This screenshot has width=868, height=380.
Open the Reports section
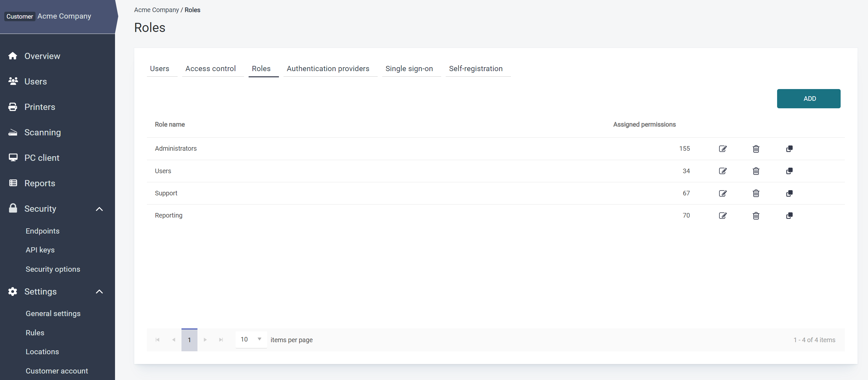point(39,183)
